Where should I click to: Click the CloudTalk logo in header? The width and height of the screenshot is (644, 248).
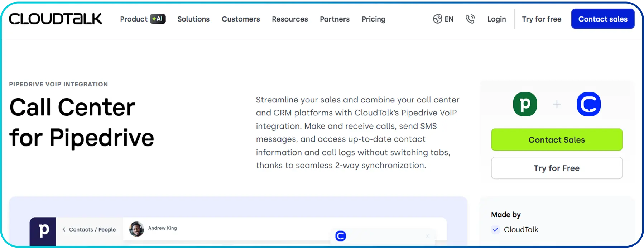click(56, 19)
